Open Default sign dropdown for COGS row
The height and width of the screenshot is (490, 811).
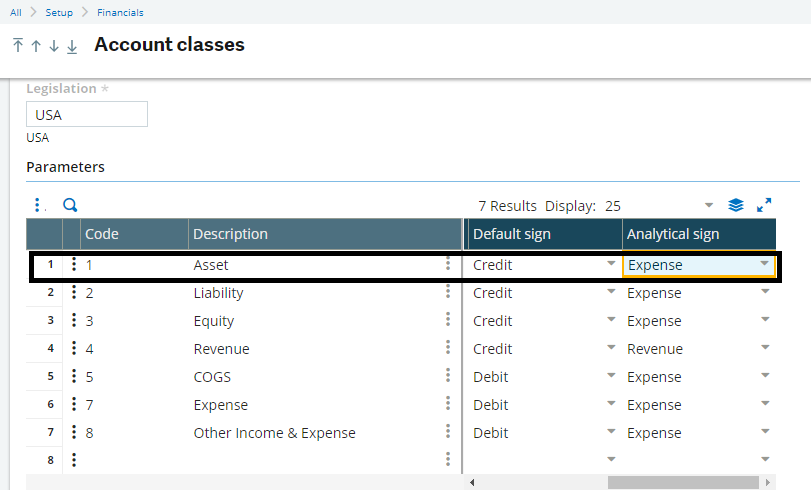(611, 376)
